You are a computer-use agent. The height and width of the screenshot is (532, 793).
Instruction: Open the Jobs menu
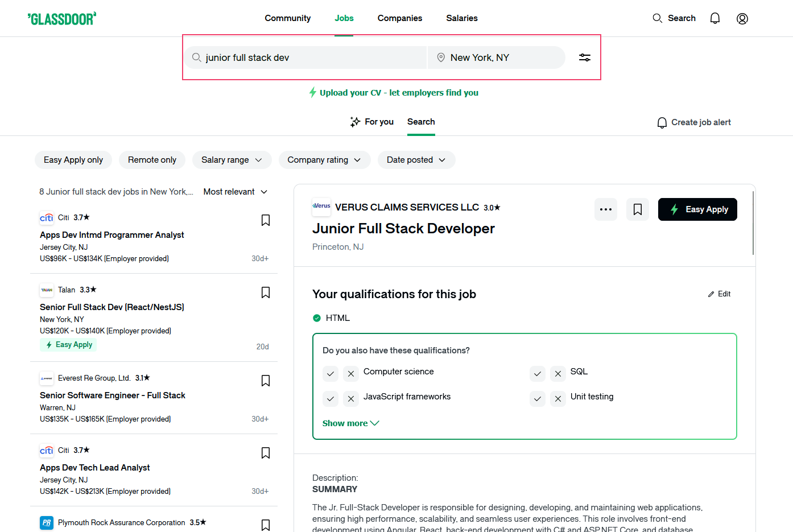point(344,18)
